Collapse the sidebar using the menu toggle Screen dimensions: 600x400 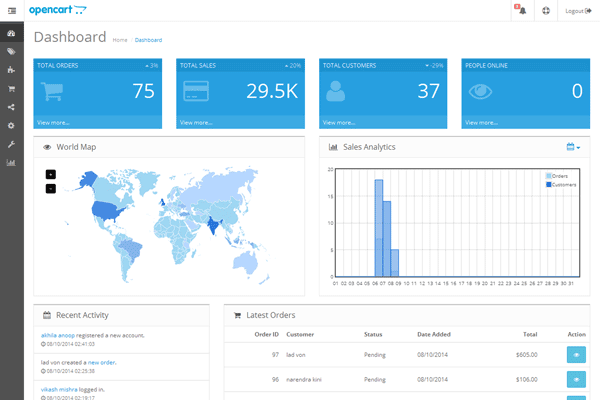click(11, 11)
